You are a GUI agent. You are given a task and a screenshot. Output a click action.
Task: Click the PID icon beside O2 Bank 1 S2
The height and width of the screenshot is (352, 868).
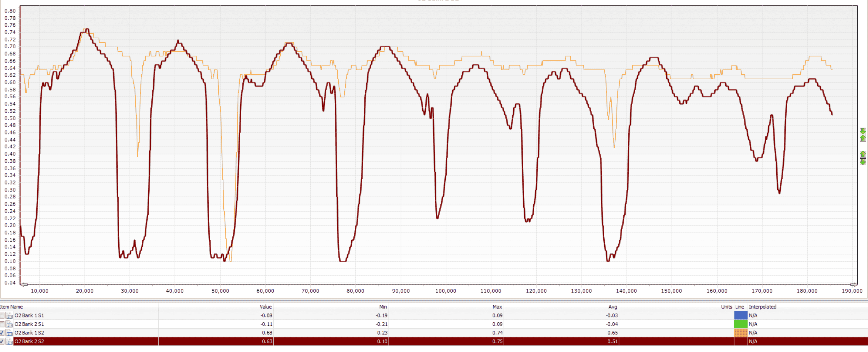click(x=9, y=333)
